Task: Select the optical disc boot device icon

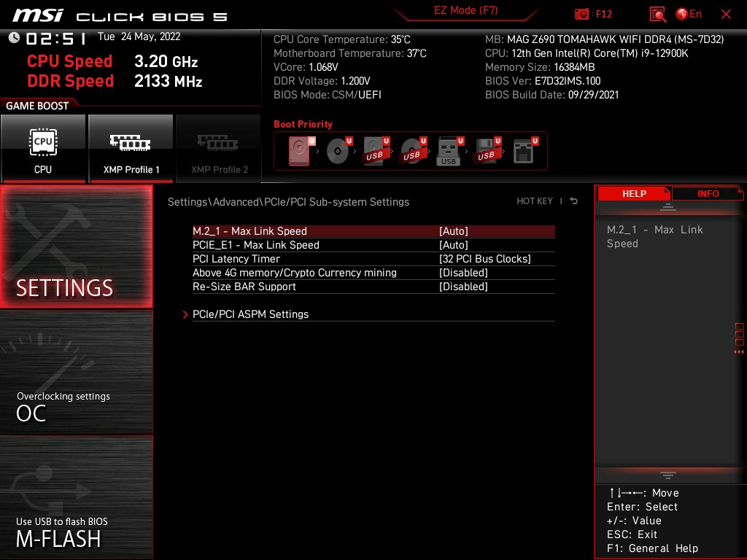Action: coord(338,151)
